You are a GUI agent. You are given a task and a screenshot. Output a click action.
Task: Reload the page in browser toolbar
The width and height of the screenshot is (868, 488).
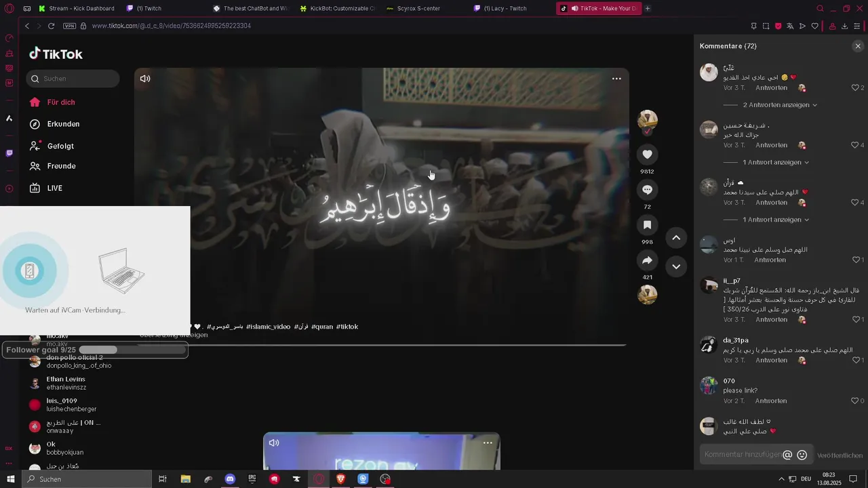pyautogui.click(x=51, y=26)
